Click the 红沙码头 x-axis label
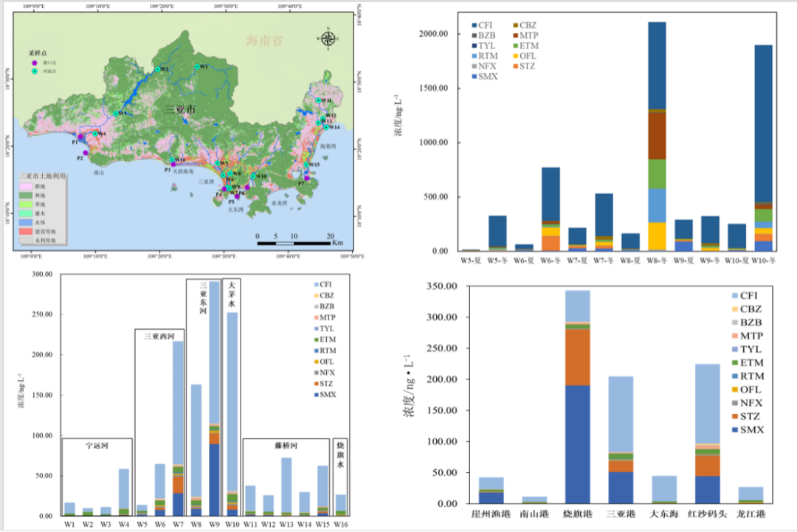797x532 pixels. tap(708, 513)
